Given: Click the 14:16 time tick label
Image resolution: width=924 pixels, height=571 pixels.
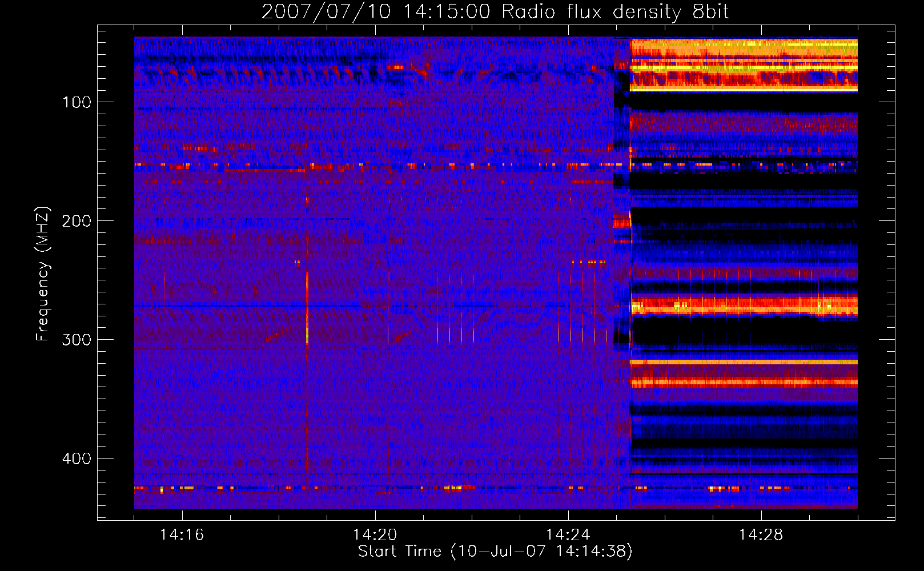Looking at the screenshot, I should pos(182,534).
